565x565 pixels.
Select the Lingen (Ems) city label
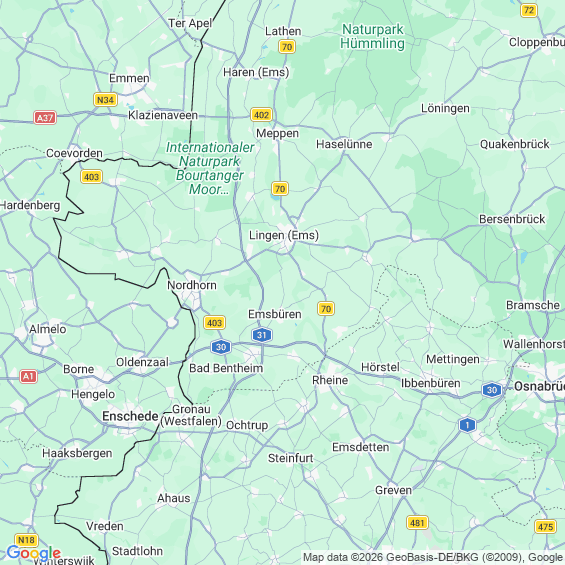coord(284,235)
